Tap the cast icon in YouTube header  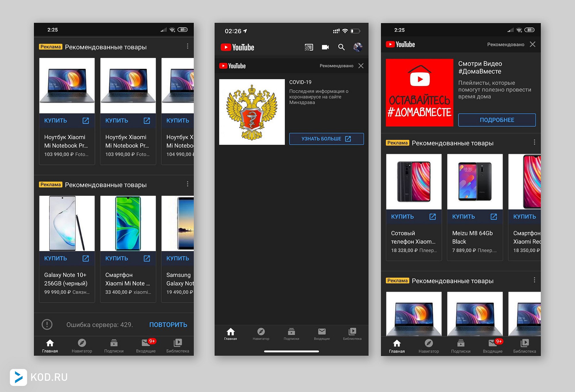308,47
